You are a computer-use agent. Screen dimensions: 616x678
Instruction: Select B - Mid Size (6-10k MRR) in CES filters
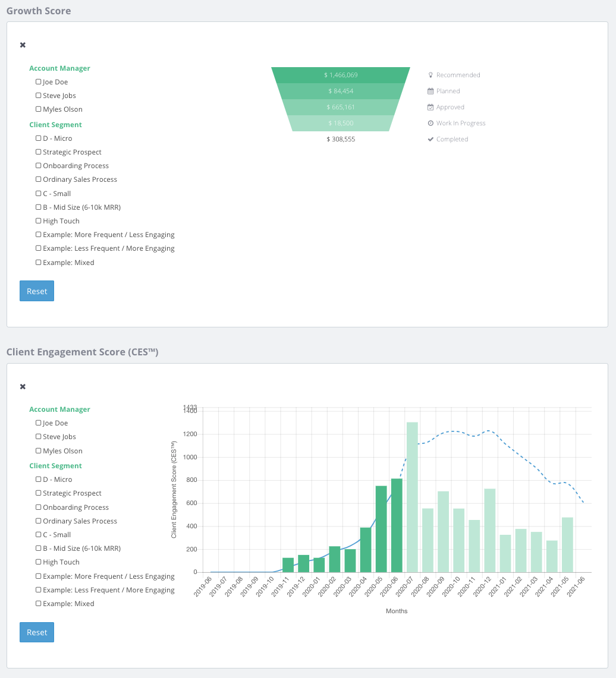[x=39, y=548]
